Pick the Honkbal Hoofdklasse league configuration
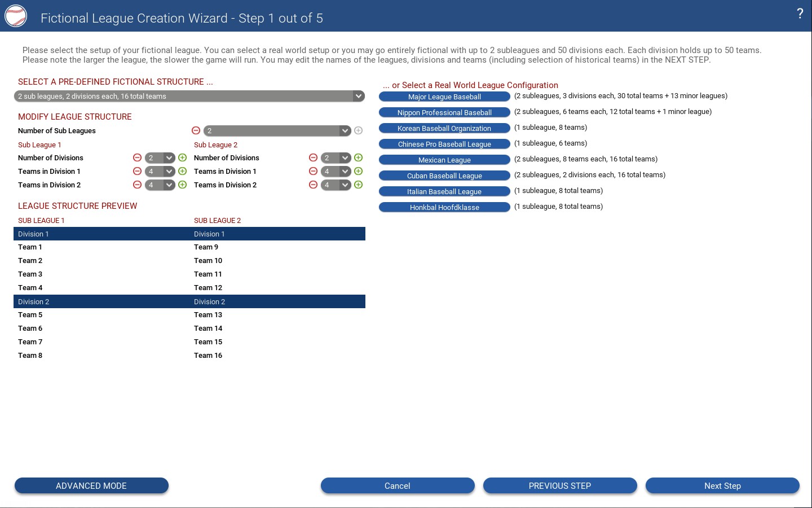Viewport: 812px width, 508px height. [x=444, y=207]
